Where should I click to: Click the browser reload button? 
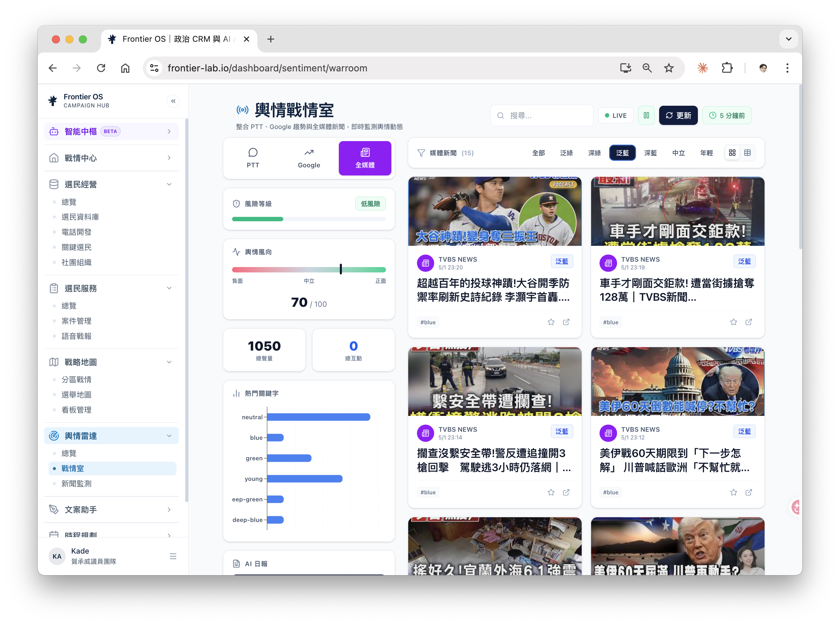[x=101, y=68]
